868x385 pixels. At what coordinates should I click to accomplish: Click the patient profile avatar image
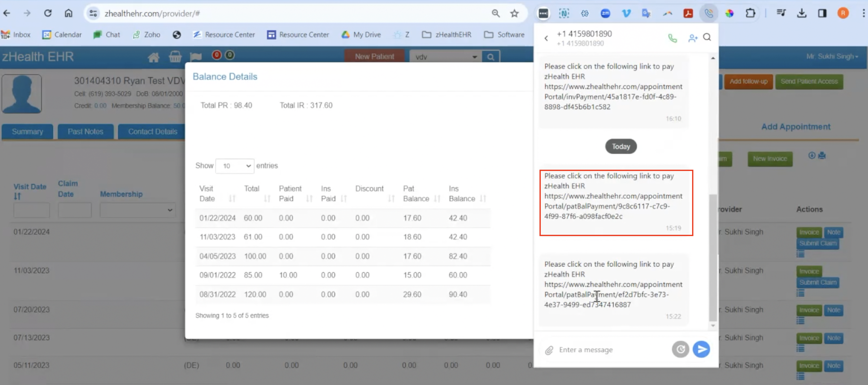tap(22, 94)
